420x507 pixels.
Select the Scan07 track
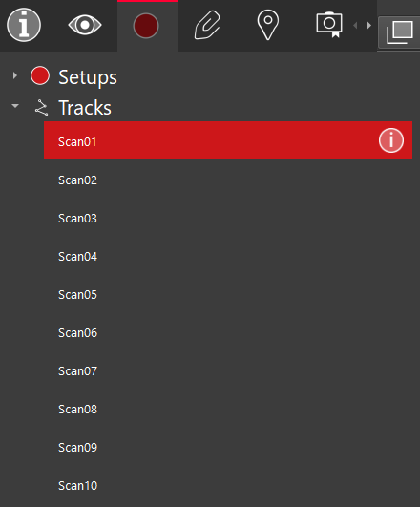[x=228, y=370]
